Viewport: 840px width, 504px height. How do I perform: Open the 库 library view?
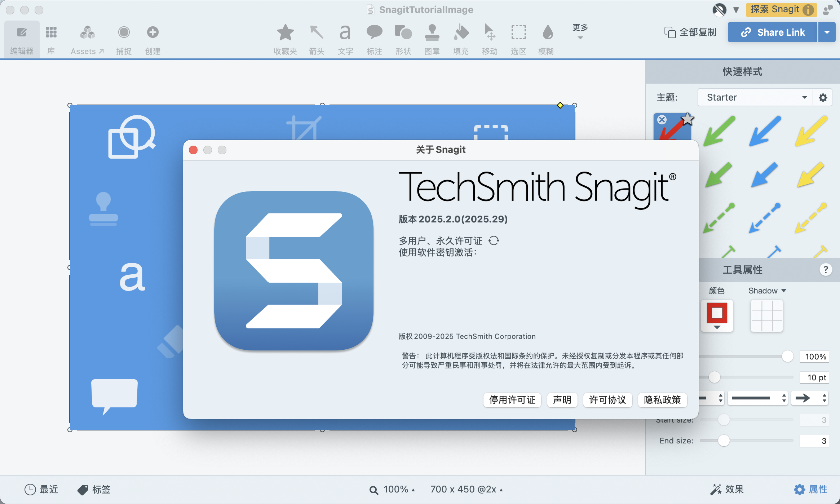51,40
